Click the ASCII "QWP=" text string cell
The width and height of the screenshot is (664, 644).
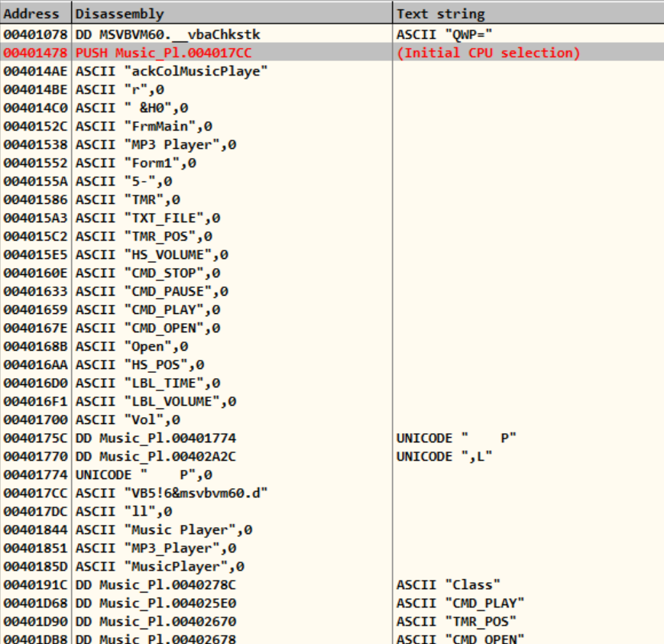pos(444,34)
